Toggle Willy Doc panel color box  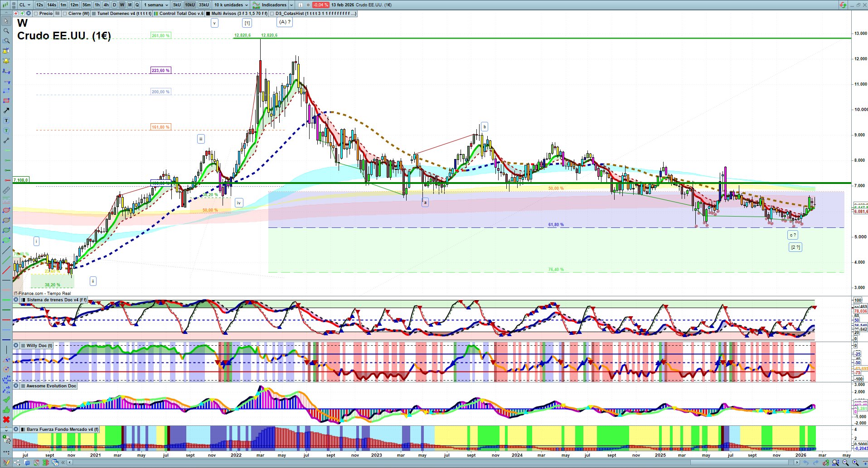(x=23, y=346)
